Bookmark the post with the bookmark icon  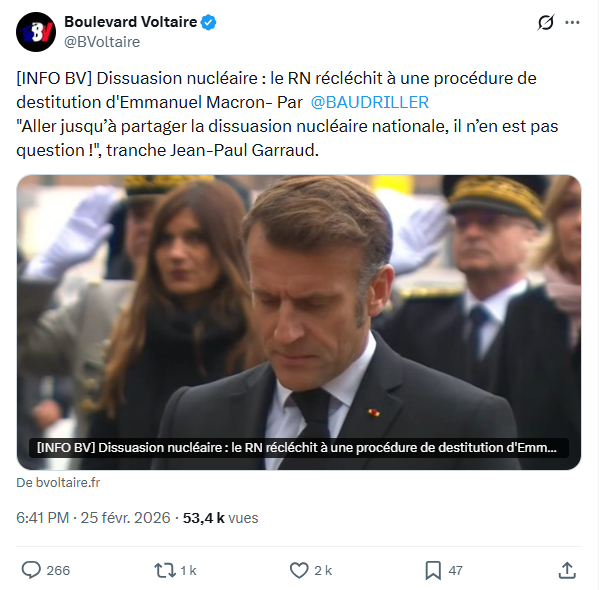click(433, 570)
